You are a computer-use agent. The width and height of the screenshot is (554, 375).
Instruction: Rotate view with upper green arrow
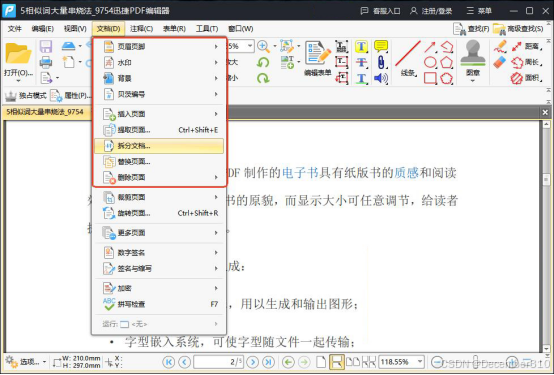[x=263, y=63]
